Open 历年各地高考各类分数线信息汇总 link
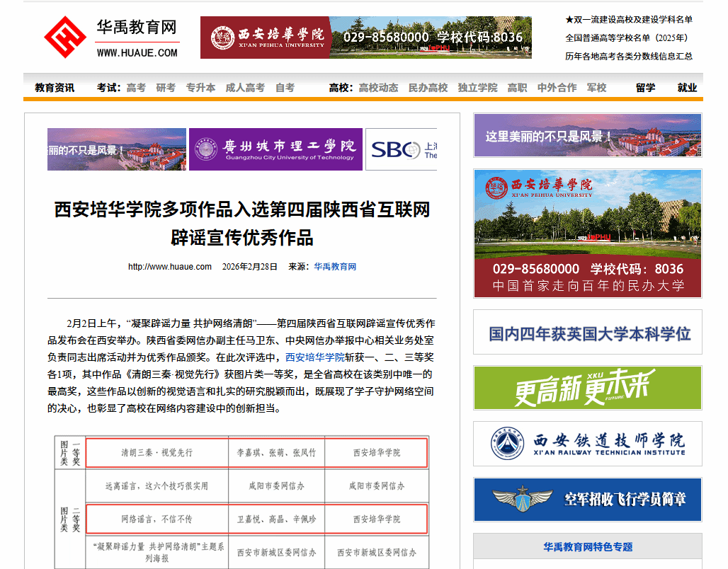The width and height of the screenshot is (728, 569). point(629,57)
